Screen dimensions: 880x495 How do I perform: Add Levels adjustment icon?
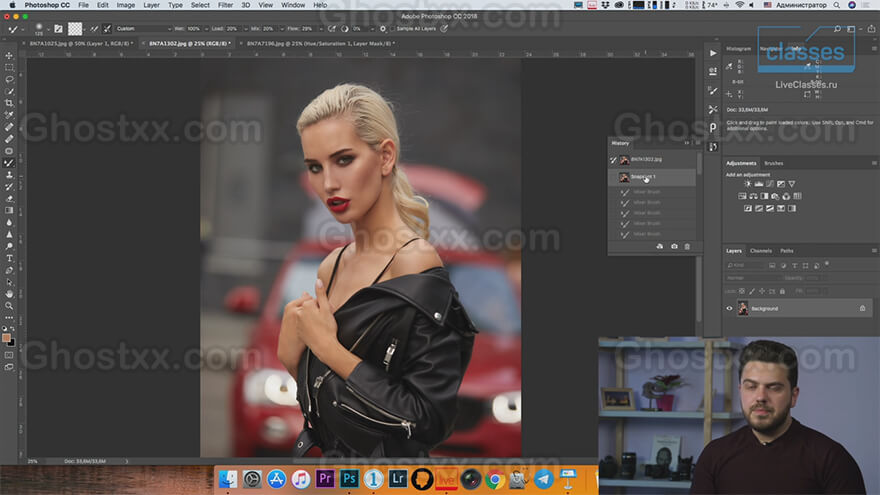759,184
